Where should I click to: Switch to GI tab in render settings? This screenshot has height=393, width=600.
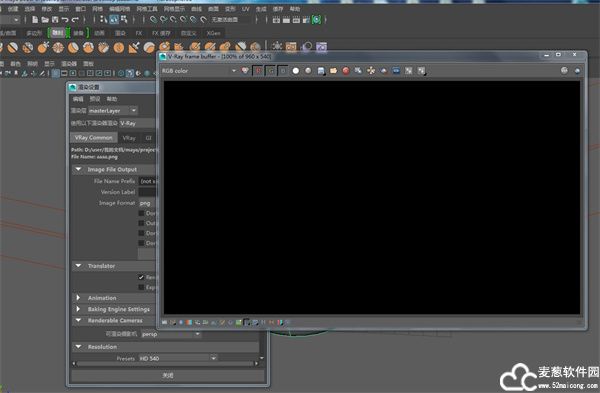coord(148,138)
